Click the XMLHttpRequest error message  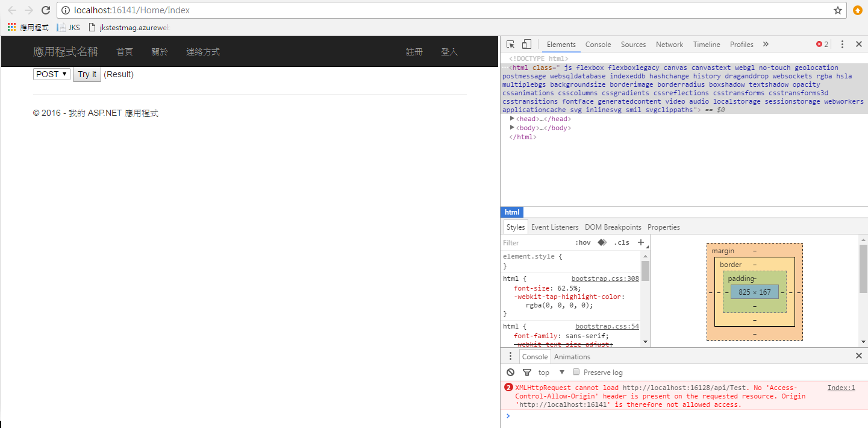(661, 396)
